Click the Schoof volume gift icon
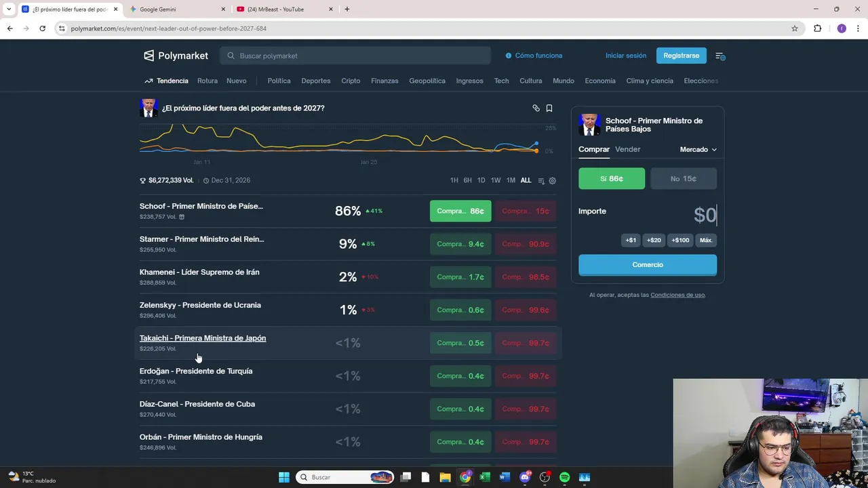Image resolution: width=868 pixels, height=488 pixels. click(x=182, y=217)
